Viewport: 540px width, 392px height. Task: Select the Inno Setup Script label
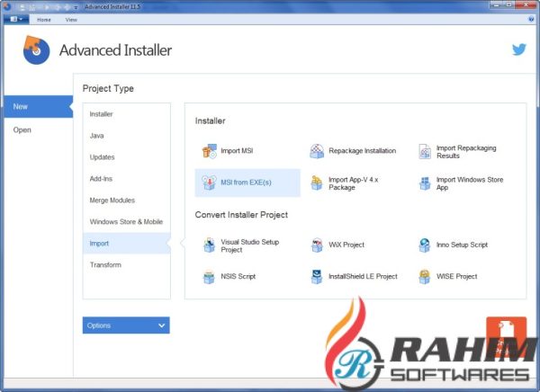462,245
